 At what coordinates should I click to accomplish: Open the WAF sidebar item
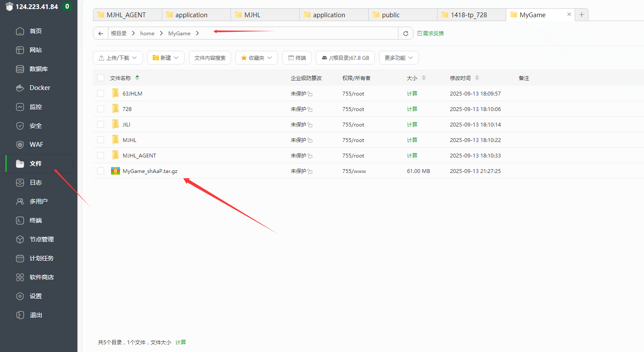[x=38, y=145]
